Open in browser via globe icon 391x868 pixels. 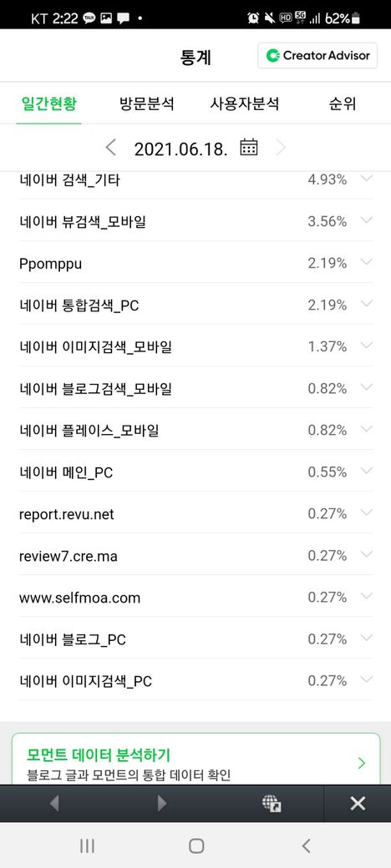click(x=272, y=803)
